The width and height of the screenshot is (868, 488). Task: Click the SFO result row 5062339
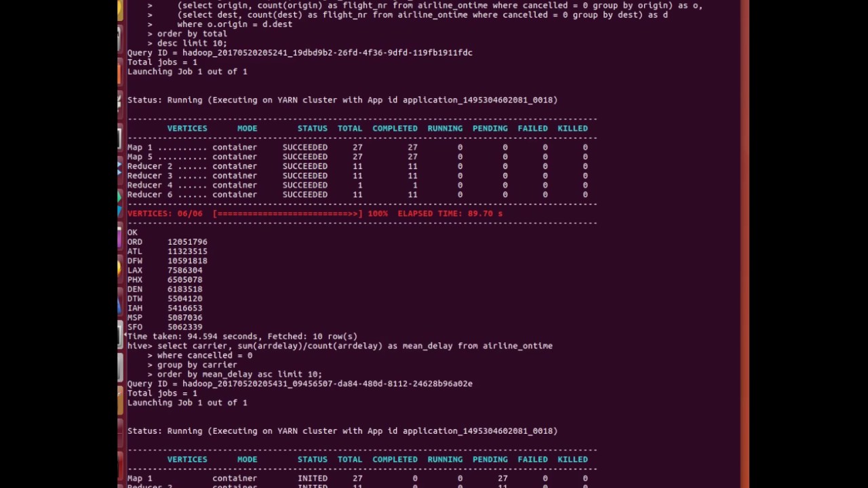165,327
